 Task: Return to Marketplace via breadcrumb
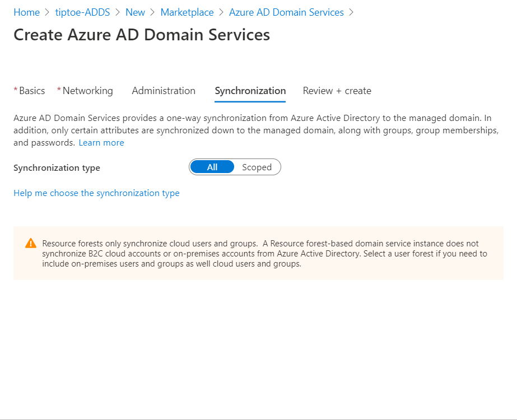point(187,12)
